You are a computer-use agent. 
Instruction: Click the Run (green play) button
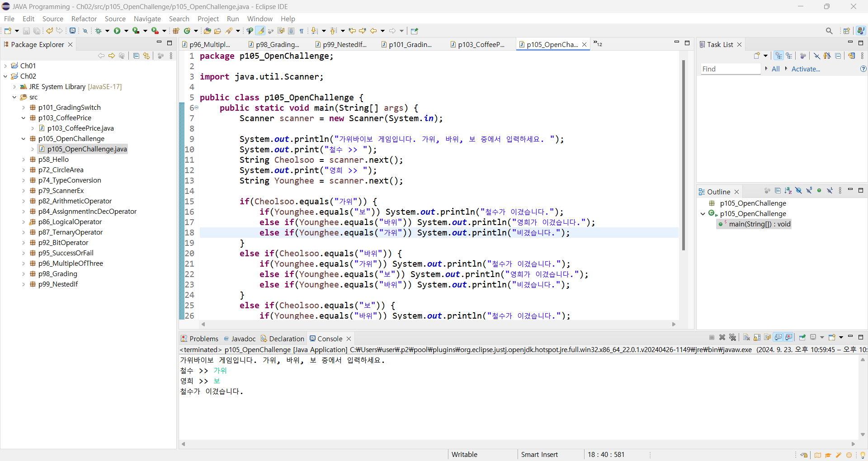coord(117,31)
